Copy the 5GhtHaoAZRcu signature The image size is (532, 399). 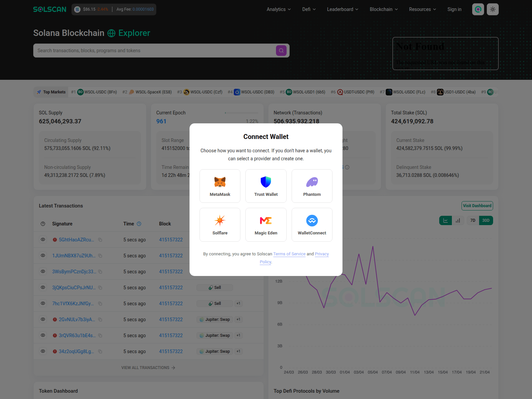[100, 240]
